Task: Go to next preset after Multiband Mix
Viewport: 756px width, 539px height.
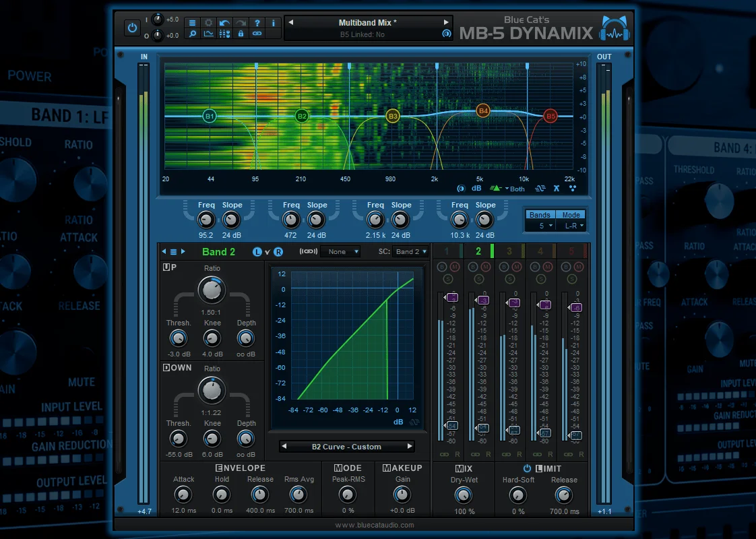Action: [446, 22]
